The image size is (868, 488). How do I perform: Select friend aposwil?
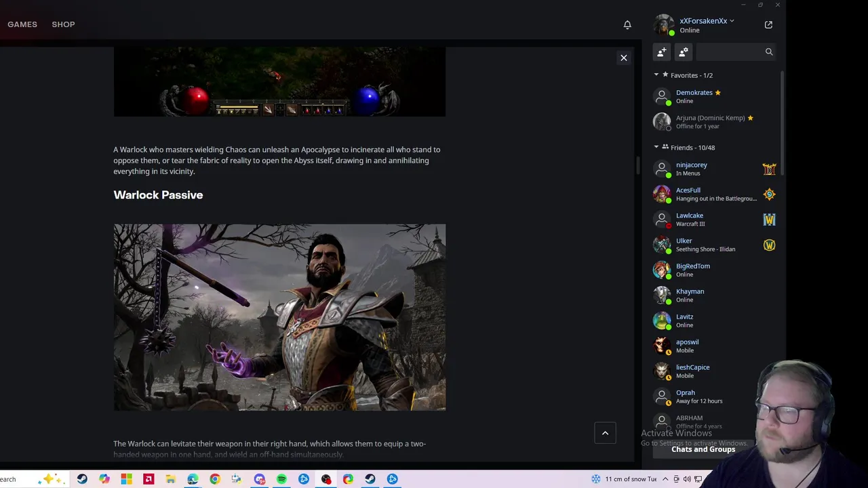pyautogui.click(x=715, y=346)
